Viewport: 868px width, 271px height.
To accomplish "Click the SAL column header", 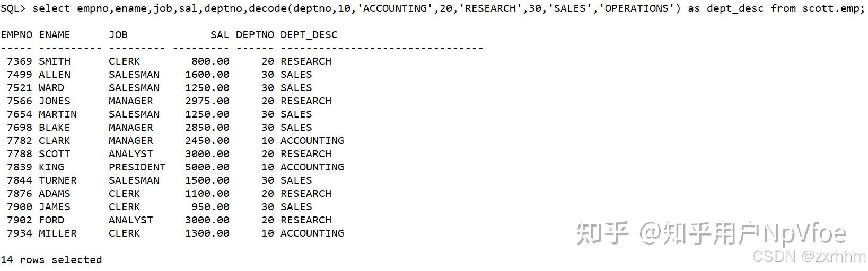I will click(220, 35).
